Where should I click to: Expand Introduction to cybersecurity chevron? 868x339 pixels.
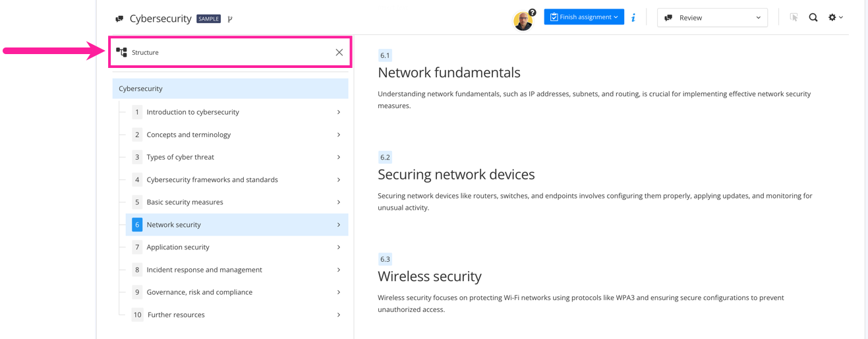[339, 112]
